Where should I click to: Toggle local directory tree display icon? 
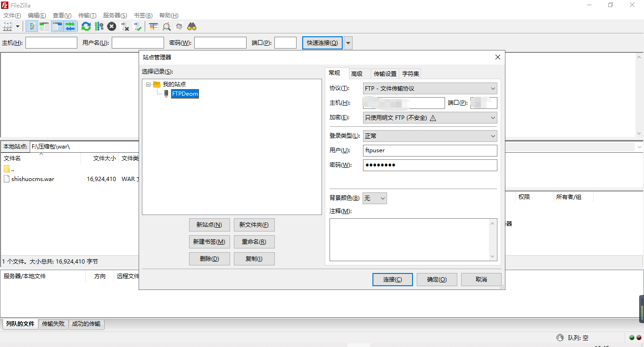[x=44, y=26]
